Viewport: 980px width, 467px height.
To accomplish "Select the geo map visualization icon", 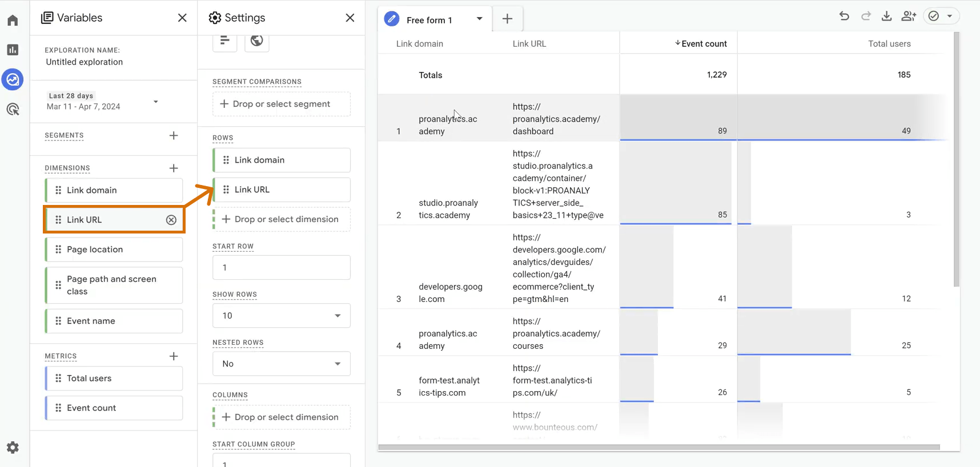I will pos(257,41).
